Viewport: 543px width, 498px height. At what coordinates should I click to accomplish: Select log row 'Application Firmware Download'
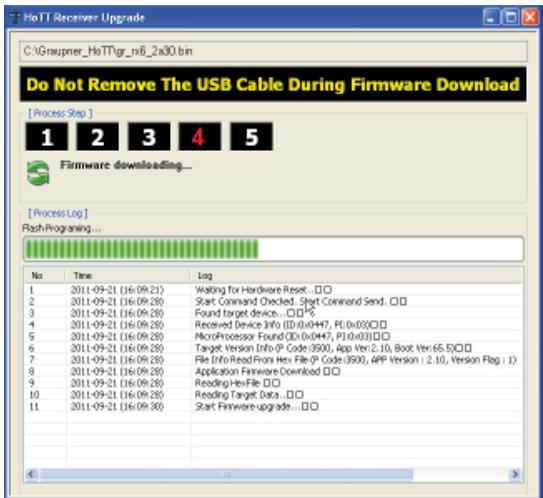pos(274,372)
